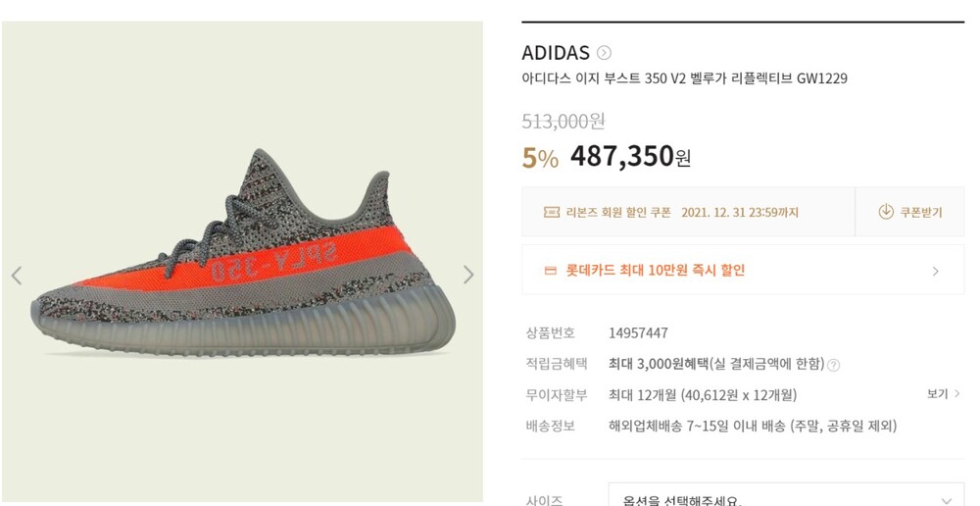Image resolution: width=980 pixels, height=506 pixels.
Task: Click the coupon ticket icon
Action: coord(551,213)
